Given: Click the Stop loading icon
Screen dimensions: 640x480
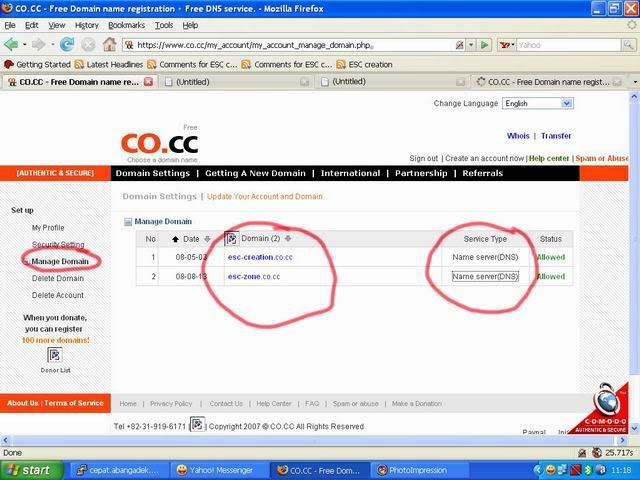Looking at the screenshot, I should coord(88,44).
